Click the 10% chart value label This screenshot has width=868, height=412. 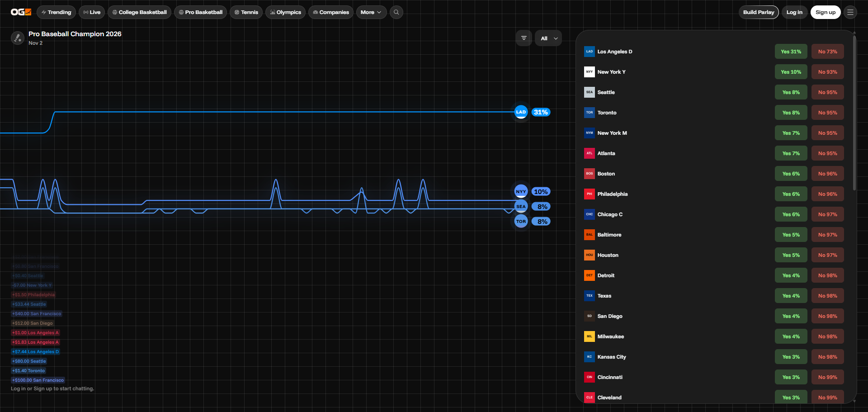(541, 192)
